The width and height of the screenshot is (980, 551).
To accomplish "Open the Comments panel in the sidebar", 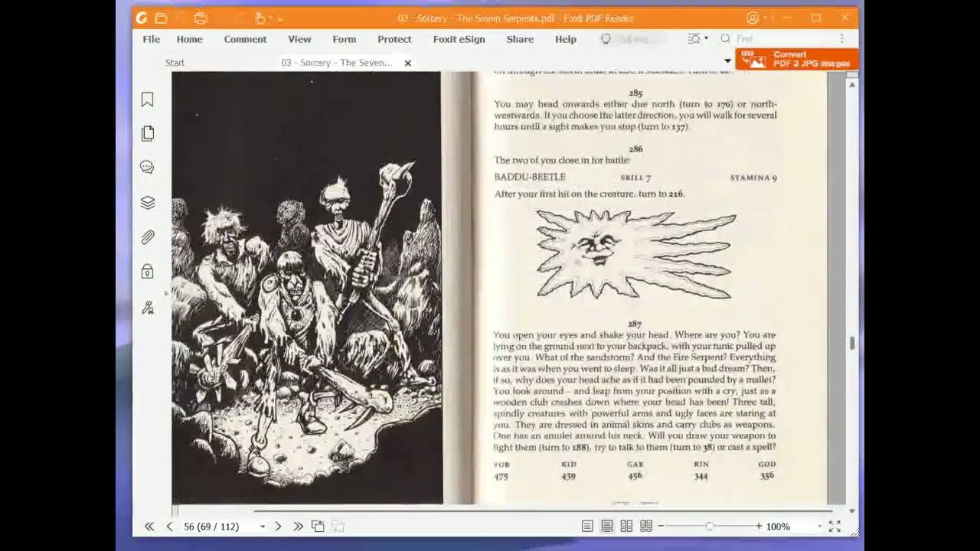I will point(148,168).
